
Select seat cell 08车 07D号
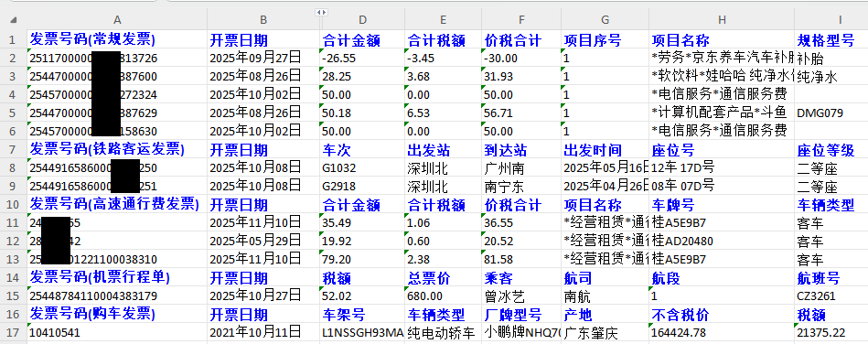tap(722, 186)
